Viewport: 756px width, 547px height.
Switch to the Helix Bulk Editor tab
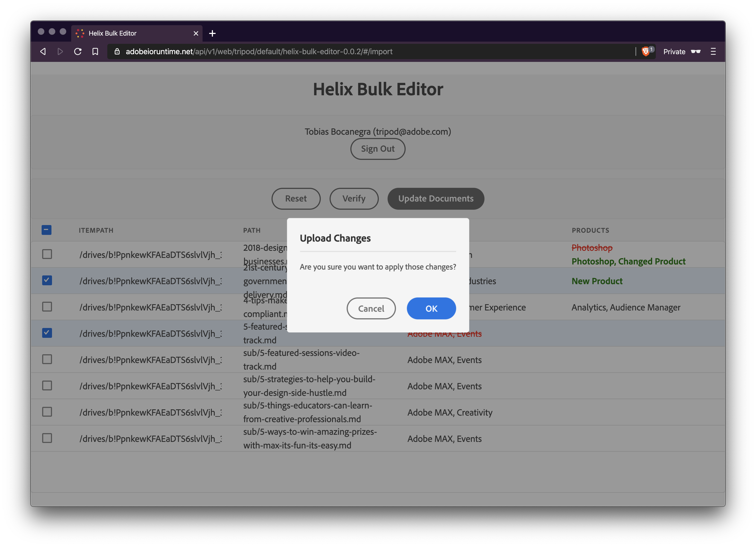click(130, 33)
